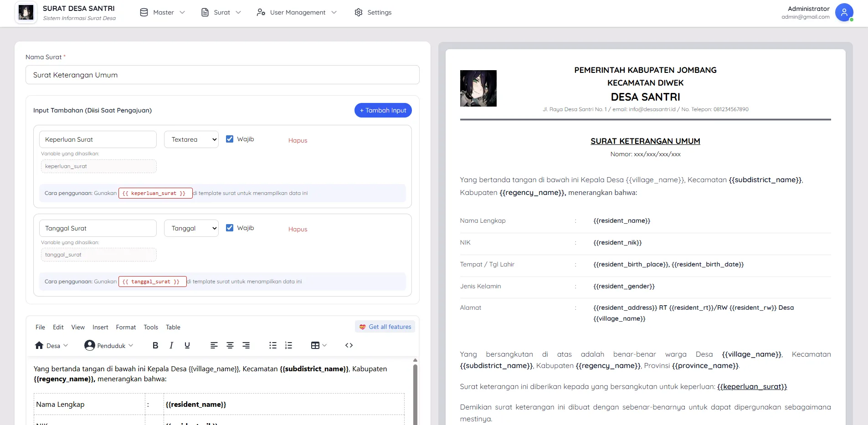Click the Keperluan Surat label field
This screenshot has width=868, height=425.
98,139
